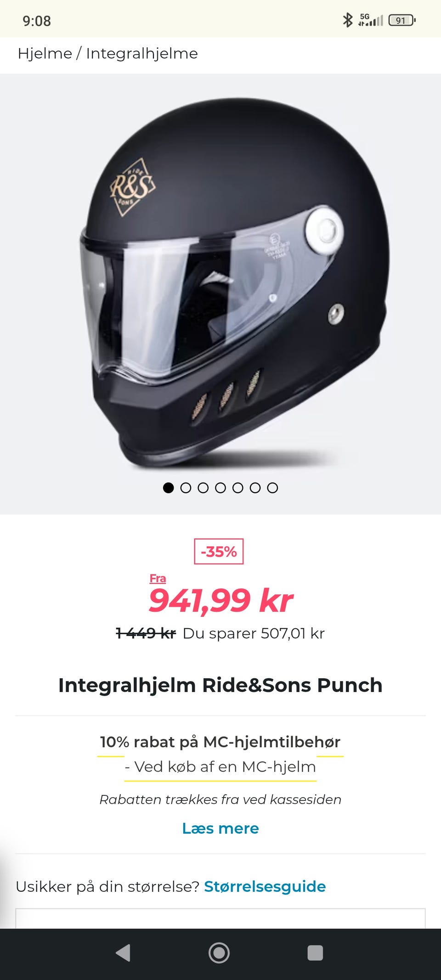The height and width of the screenshot is (980, 441).
Task: Select the second image carousel dot
Action: (186, 488)
